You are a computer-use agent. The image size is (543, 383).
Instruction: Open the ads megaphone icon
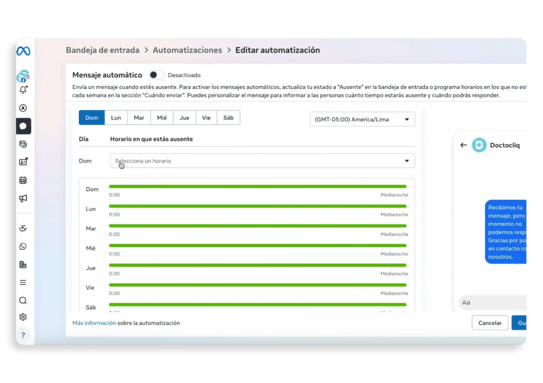pos(23,198)
